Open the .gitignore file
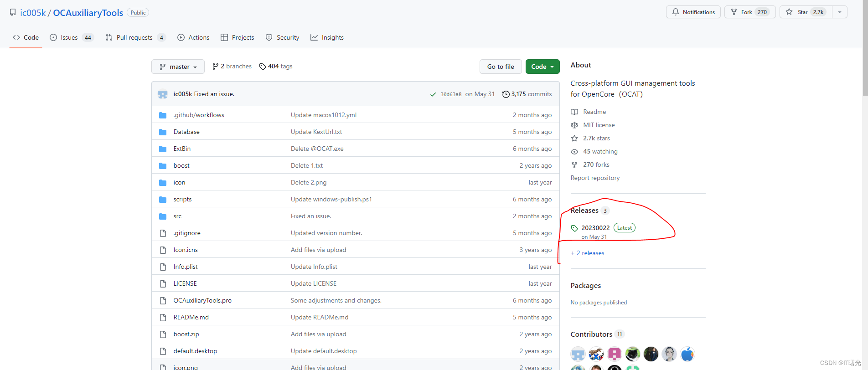This screenshot has height=370, width=868. pos(187,233)
